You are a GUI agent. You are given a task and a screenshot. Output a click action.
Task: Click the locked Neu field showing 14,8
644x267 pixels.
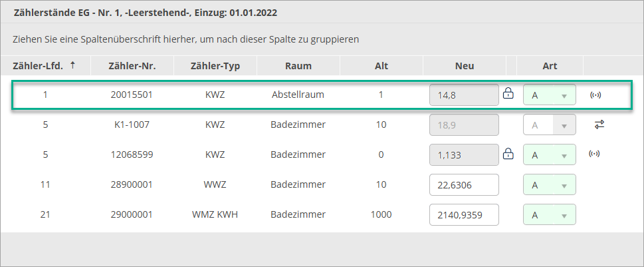(464, 95)
